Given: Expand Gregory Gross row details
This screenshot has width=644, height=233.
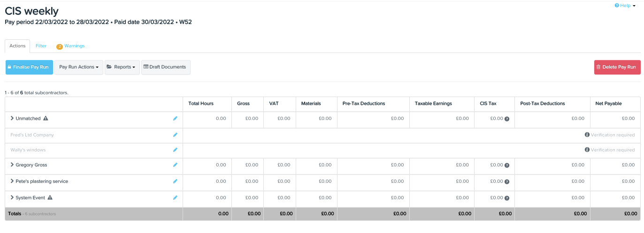Looking at the screenshot, I should click(x=12, y=165).
